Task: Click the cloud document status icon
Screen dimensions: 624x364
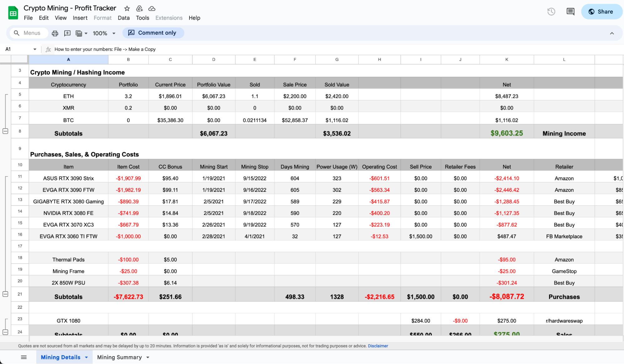Action: [152, 8]
